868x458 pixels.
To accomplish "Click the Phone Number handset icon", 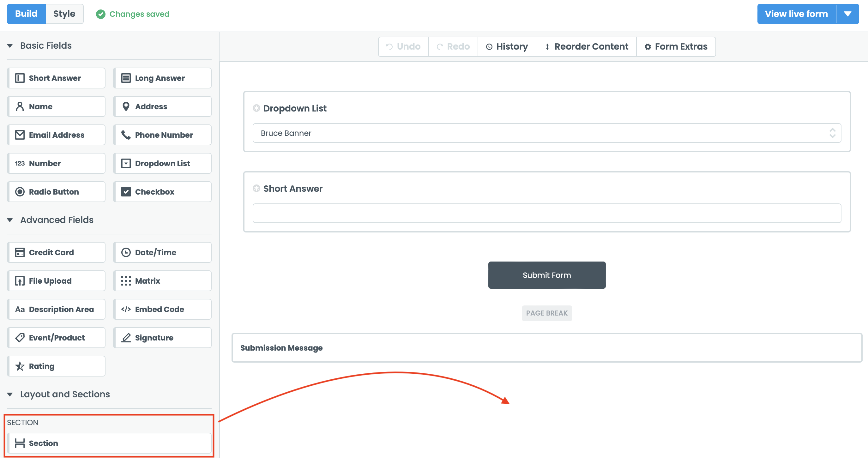I will [126, 135].
